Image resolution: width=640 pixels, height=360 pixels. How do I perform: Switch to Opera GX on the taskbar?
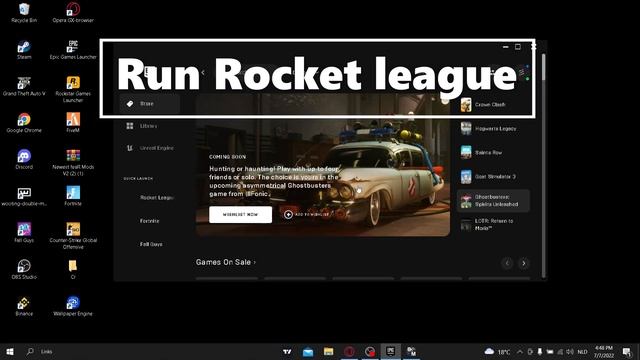[x=349, y=351]
